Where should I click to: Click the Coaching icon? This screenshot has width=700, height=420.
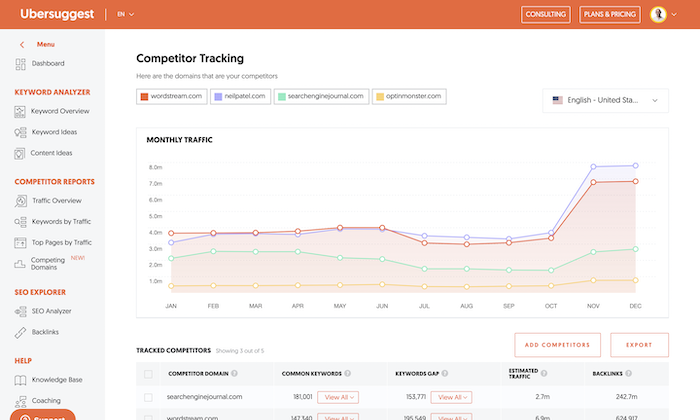click(20, 401)
